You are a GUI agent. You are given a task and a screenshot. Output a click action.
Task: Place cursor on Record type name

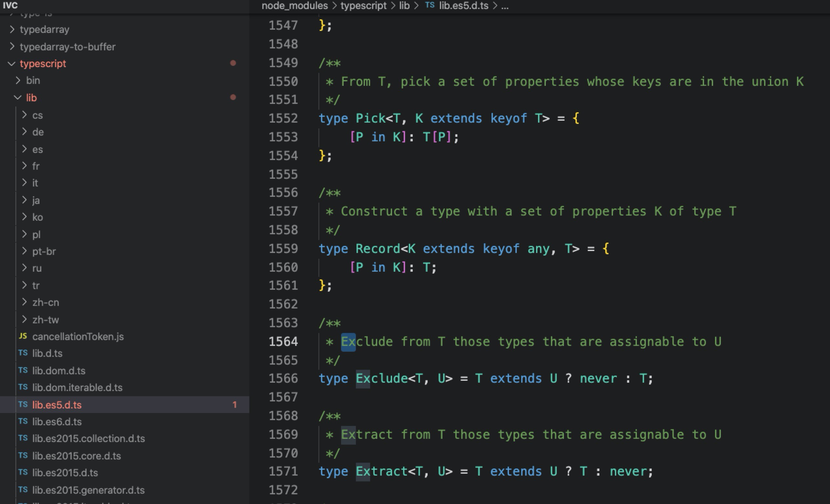coord(378,249)
